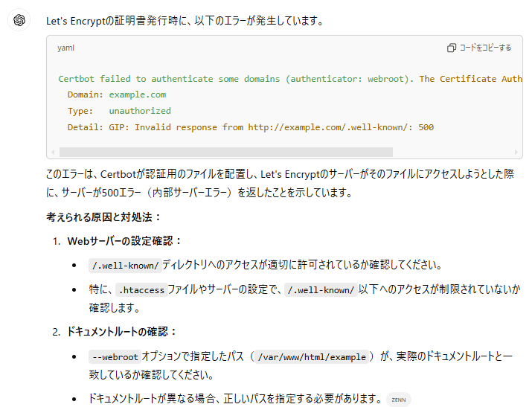
Task: Click the コードをコピーする button
Action: [x=479, y=48]
